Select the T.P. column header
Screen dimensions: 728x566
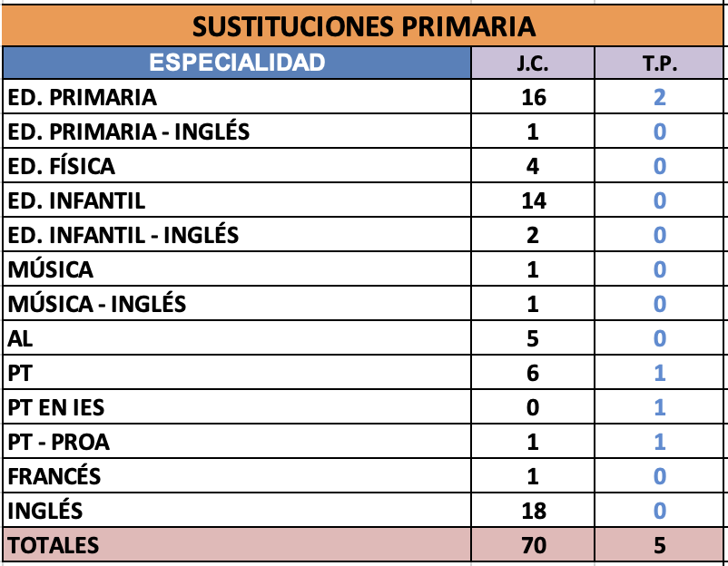pos(660,63)
